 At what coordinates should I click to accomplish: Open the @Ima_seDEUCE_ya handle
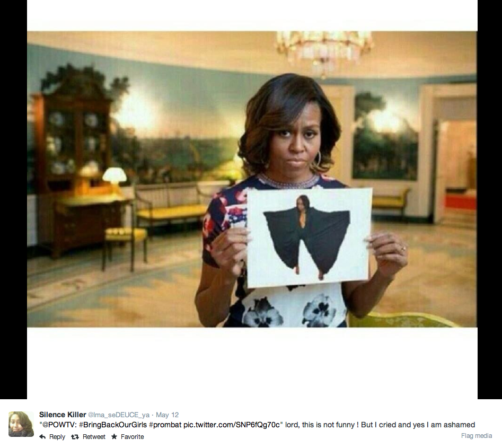[119, 415]
